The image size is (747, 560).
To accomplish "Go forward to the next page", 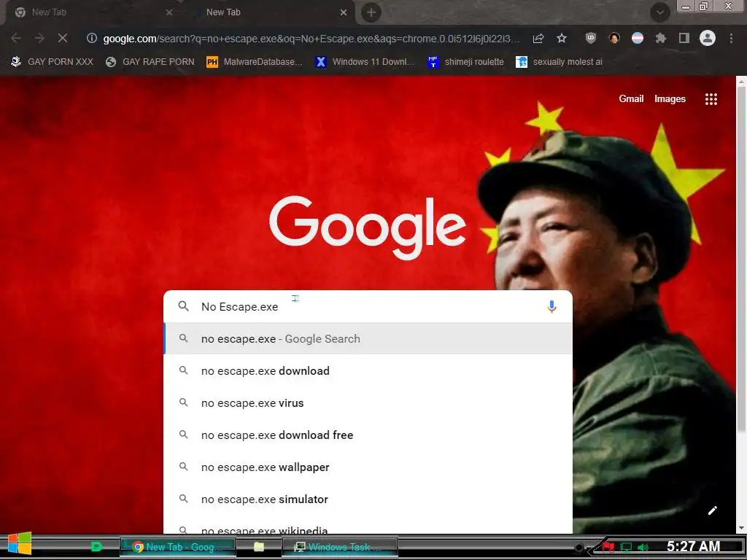I will (39, 38).
